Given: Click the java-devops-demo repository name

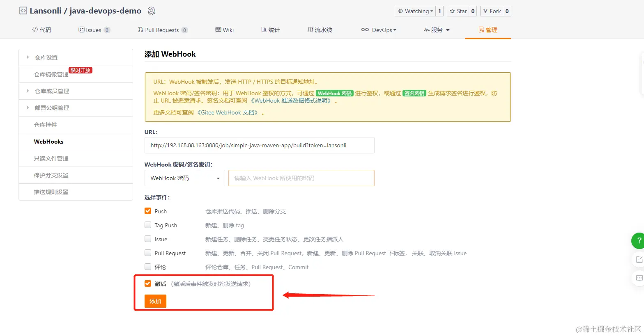Looking at the screenshot, I should pos(106,11).
